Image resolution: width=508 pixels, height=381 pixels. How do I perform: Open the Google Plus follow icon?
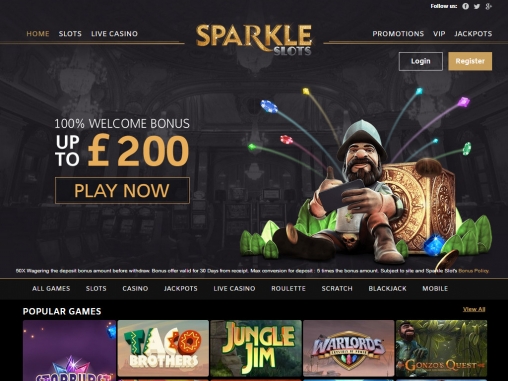488,6
